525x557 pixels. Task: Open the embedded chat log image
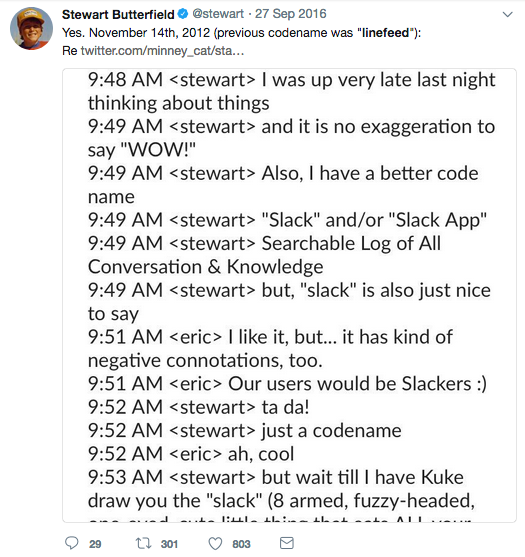click(289, 295)
